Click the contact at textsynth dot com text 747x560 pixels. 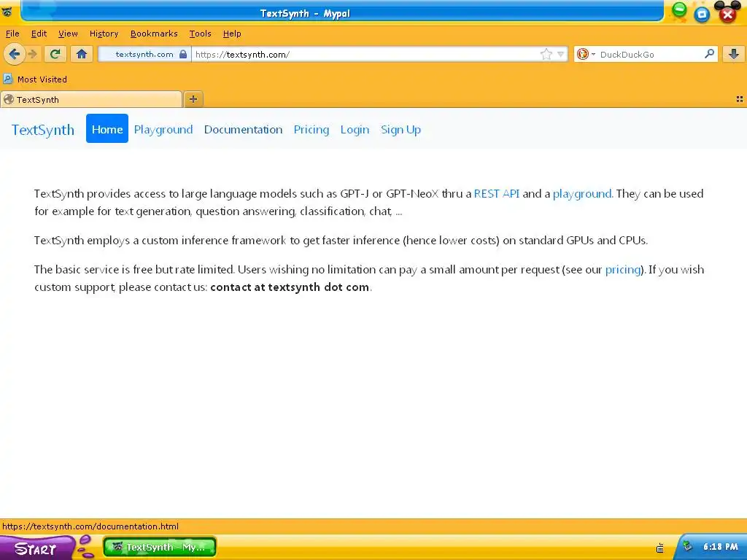coord(290,287)
